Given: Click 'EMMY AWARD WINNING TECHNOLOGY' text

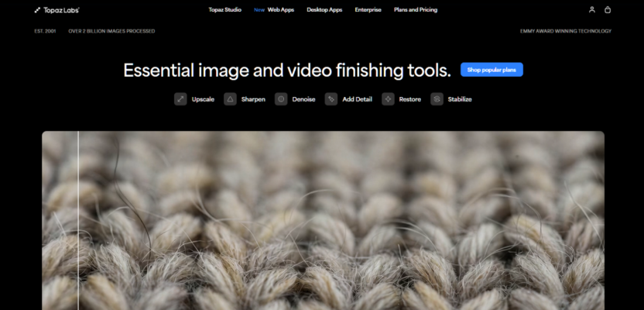Looking at the screenshot, I should (x=566, y=31).
